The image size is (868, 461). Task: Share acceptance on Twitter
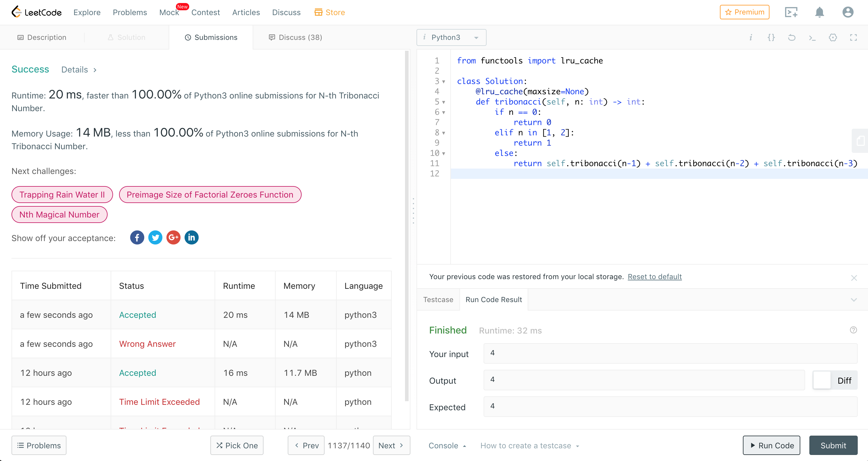155,238
